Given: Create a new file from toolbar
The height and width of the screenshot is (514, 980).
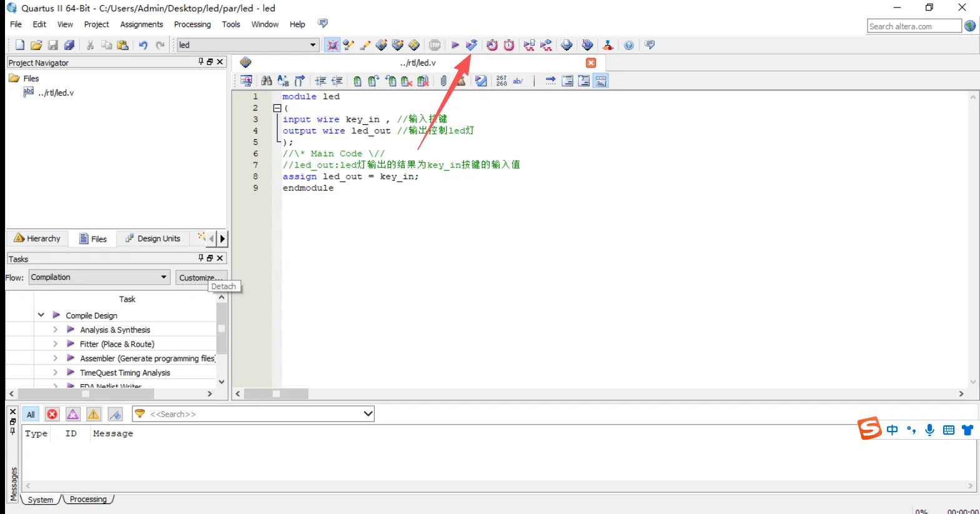Looking at the screenshot, I should 19,45.
